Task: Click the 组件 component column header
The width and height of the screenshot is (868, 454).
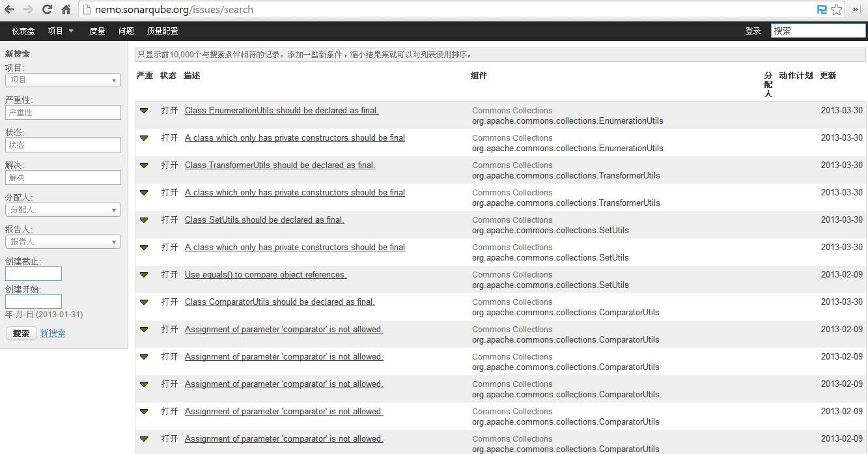Action: click(479, 76)
